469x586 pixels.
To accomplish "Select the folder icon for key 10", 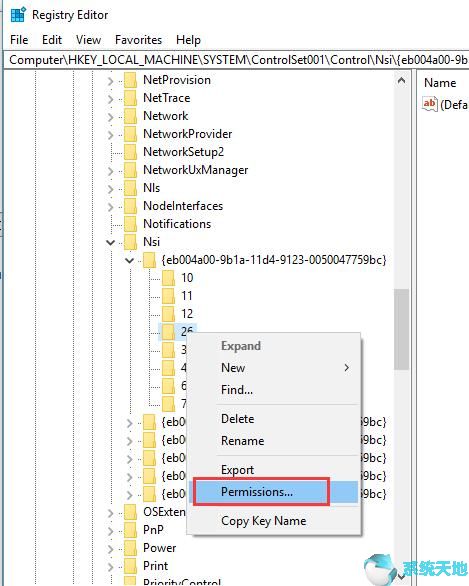I will [x=169, y=278].
